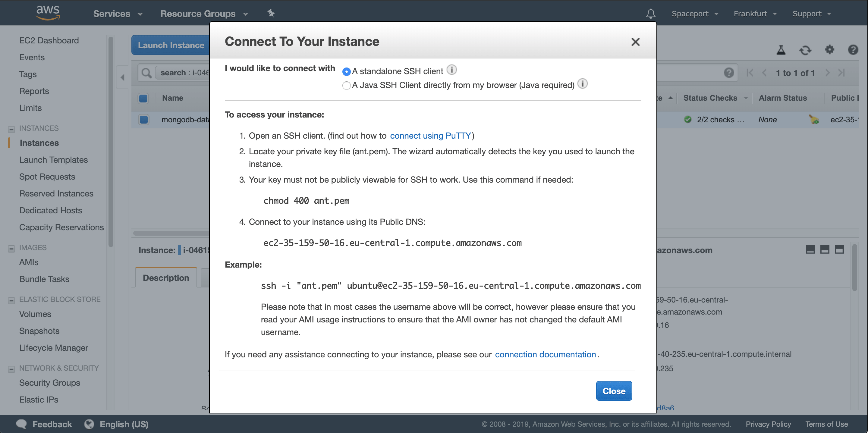This screenshot has width=868, height=433.
Task: Click info icon beside standalone SSH client
Action: click(x=451, y=70)
